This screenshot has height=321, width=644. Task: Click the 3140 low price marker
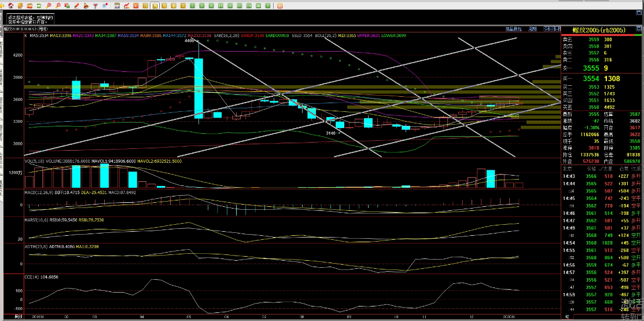click(x=331, y=133)
